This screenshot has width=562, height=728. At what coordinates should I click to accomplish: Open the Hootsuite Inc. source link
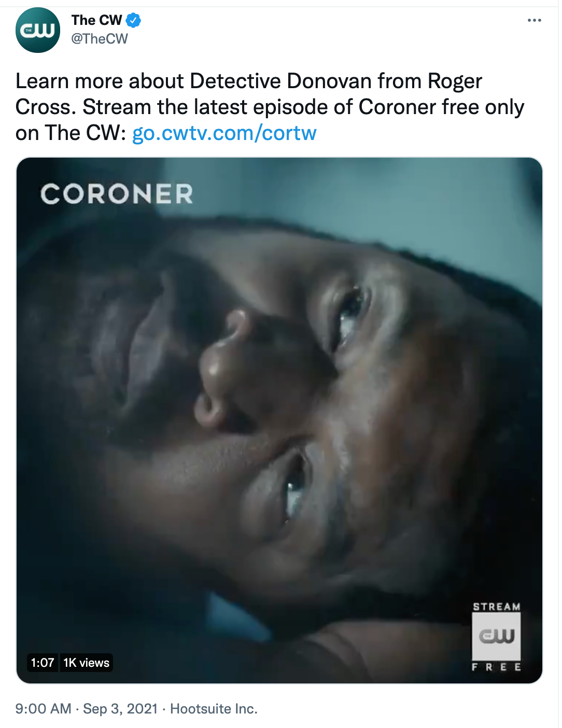click(x=214, y=709)
